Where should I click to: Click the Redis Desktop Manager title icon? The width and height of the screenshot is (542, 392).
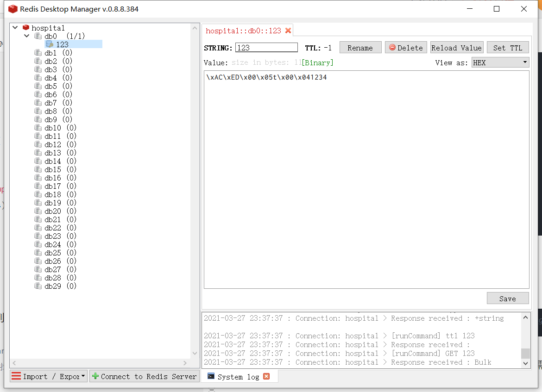click(13, 9)
